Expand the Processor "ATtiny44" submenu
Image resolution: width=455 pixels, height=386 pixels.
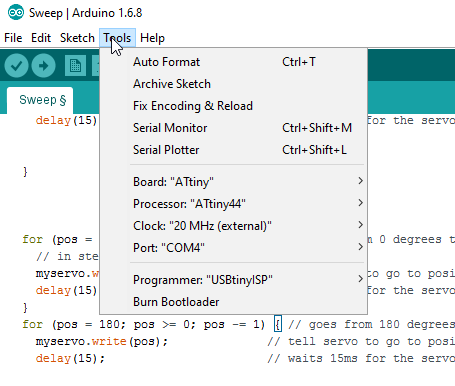click(233, 204)
